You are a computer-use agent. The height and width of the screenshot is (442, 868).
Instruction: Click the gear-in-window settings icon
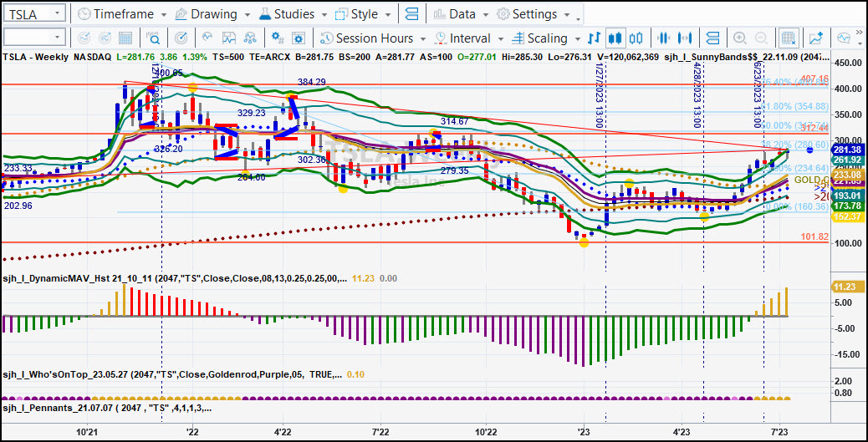tap(299, 38)
